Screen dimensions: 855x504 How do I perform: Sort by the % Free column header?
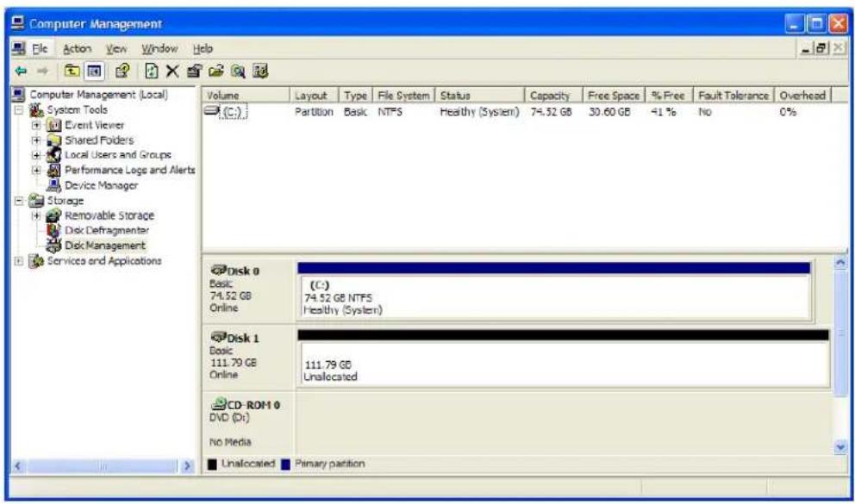[669, 96]
